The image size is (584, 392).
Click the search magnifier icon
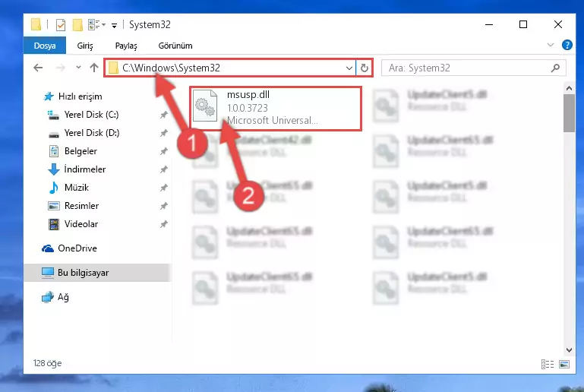(555, 68)
